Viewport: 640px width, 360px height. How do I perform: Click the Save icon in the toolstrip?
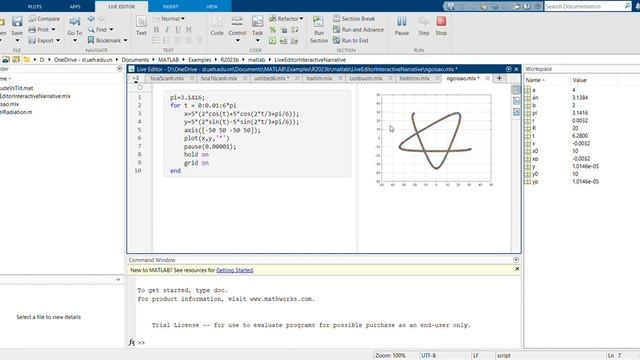(17, 22)
